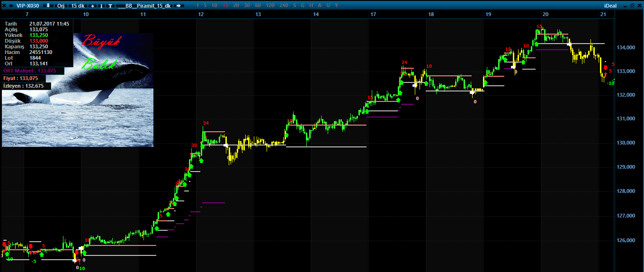Click the date label 12 on time axis
Screen dimensions: 644x272
click(201, 14)
